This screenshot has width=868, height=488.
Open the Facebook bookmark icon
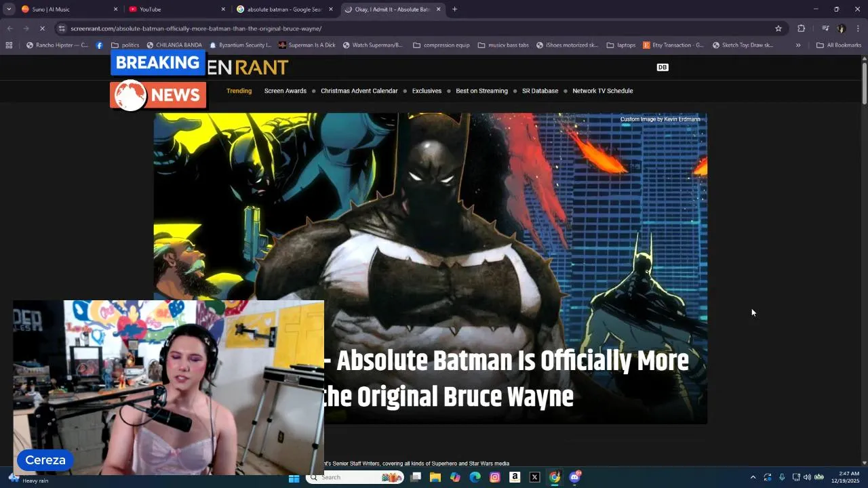[x=100, y=45]
